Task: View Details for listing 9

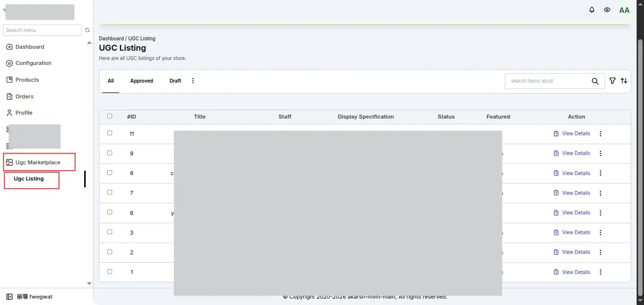Action: (572, 153)
